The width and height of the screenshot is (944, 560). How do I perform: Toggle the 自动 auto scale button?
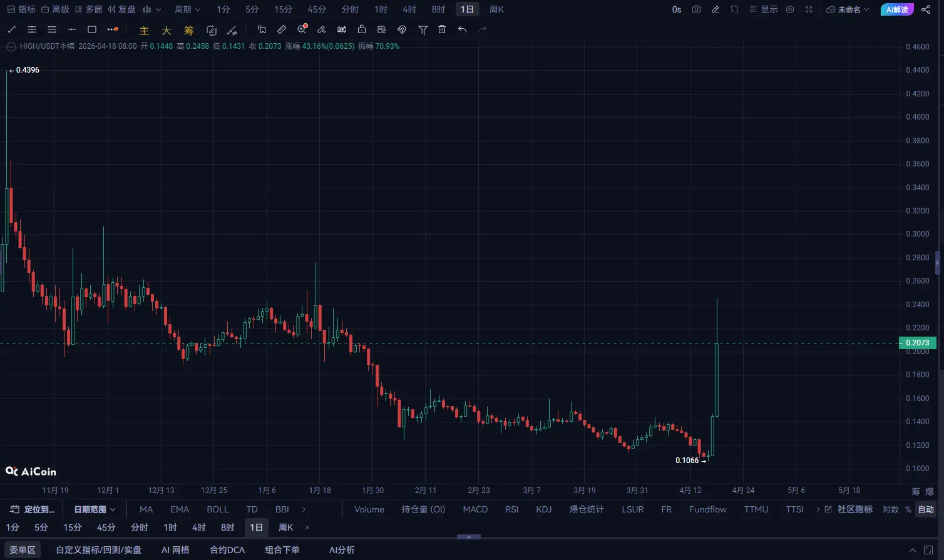(926, 509)
